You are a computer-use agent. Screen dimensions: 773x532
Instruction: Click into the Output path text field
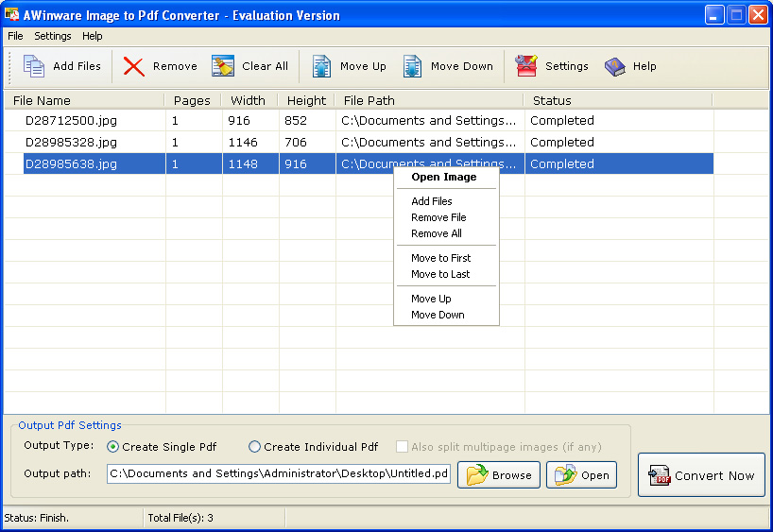pos(279,473)
